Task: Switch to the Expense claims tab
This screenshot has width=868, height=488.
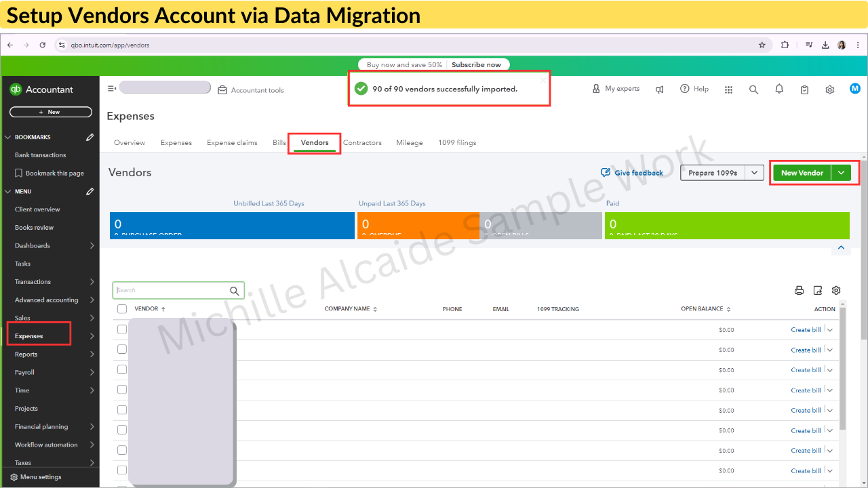Action: (232, 143)
